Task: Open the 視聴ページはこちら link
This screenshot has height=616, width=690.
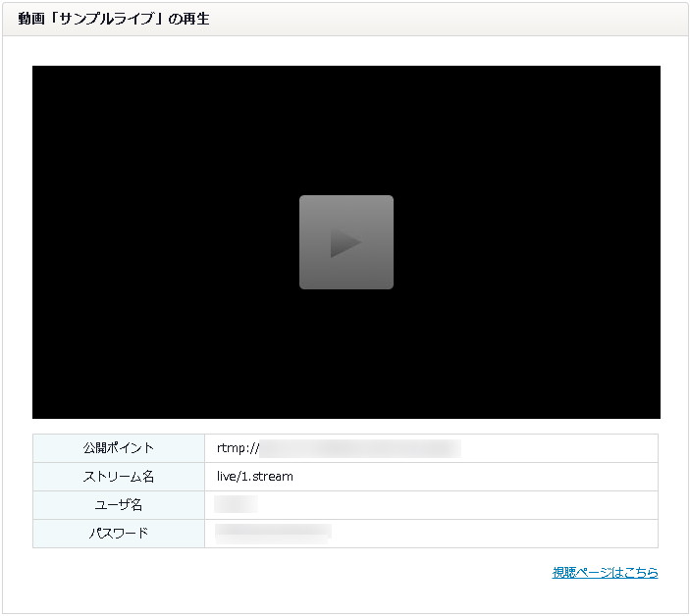Action: 605,573
